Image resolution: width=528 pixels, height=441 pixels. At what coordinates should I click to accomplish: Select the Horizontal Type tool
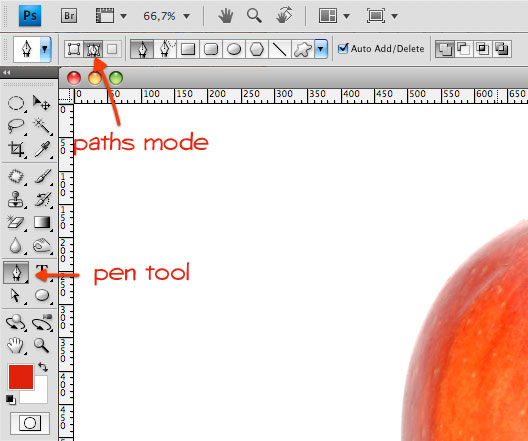(42, 271)
